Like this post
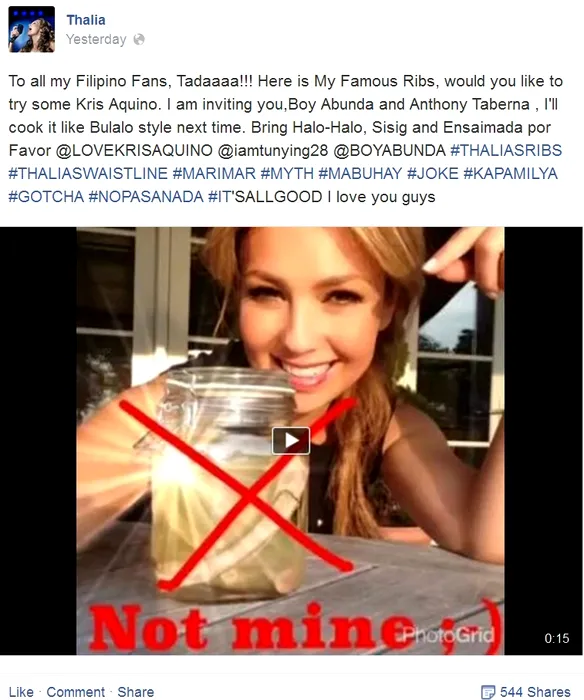This screenshot has height=700, width=584. [21, 692]
